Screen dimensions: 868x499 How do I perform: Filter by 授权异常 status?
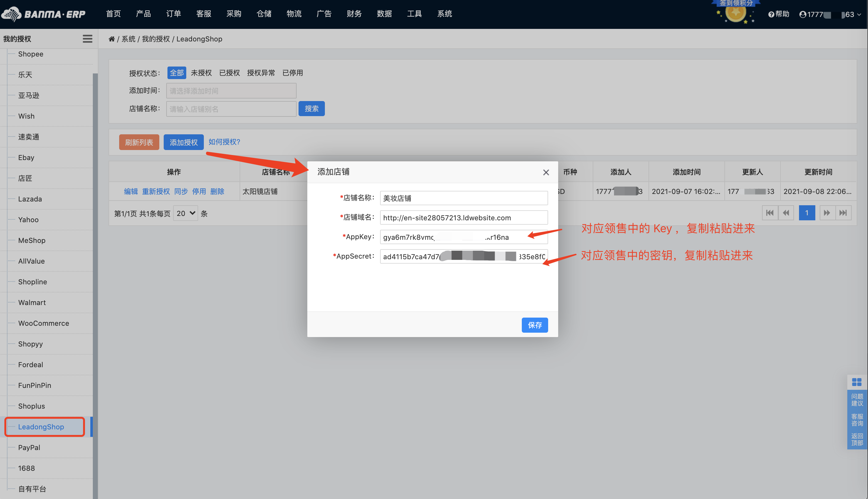(x=261, y=73)
